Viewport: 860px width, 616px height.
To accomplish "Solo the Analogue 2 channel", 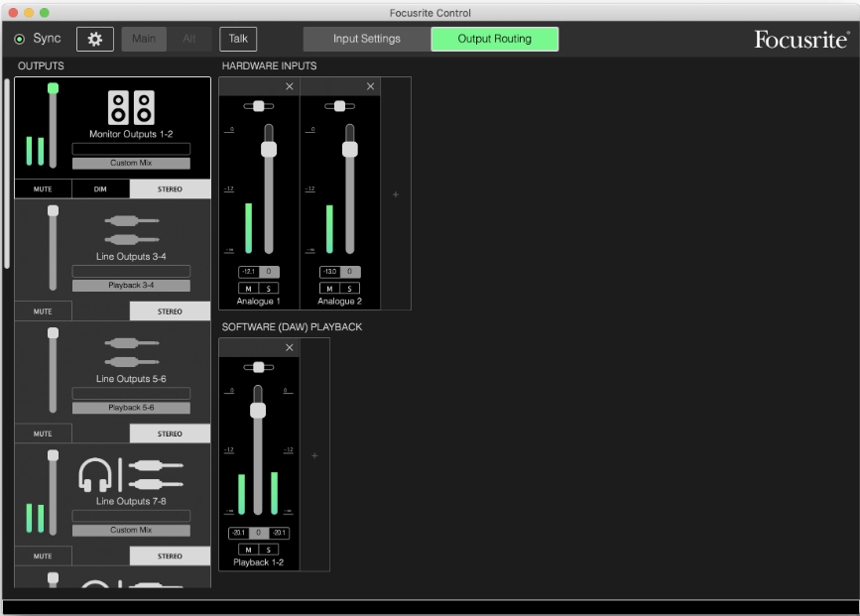I will 349,289.
